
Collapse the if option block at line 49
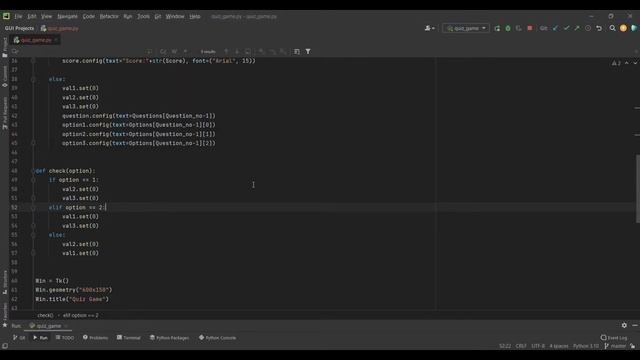[33, 180]
